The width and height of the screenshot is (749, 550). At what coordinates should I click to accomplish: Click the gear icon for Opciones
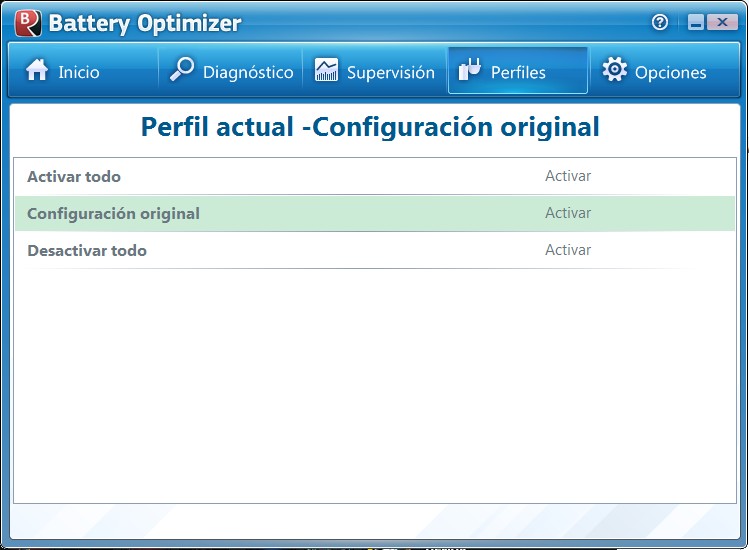pos(614,69)
